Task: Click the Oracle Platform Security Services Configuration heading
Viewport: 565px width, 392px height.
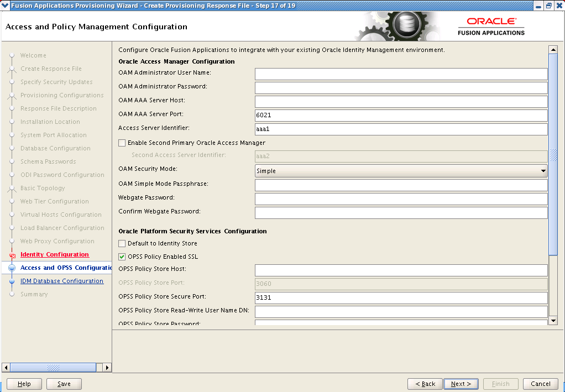Action: point(192,231)
